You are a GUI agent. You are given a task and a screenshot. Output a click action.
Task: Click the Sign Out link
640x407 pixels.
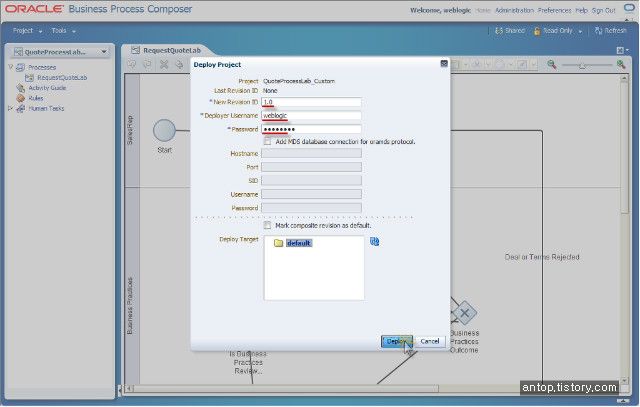tap(603, 10)
